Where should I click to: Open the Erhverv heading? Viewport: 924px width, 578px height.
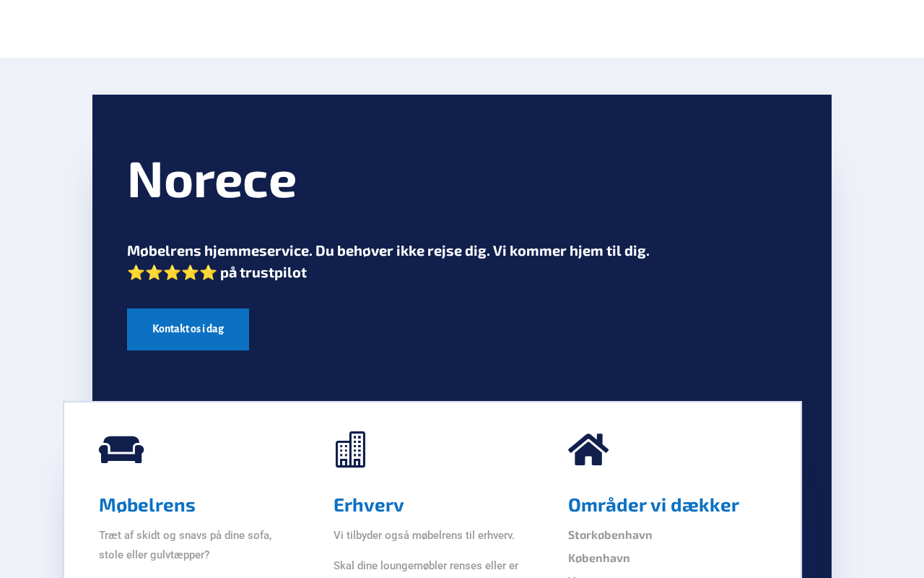(369, 505)
